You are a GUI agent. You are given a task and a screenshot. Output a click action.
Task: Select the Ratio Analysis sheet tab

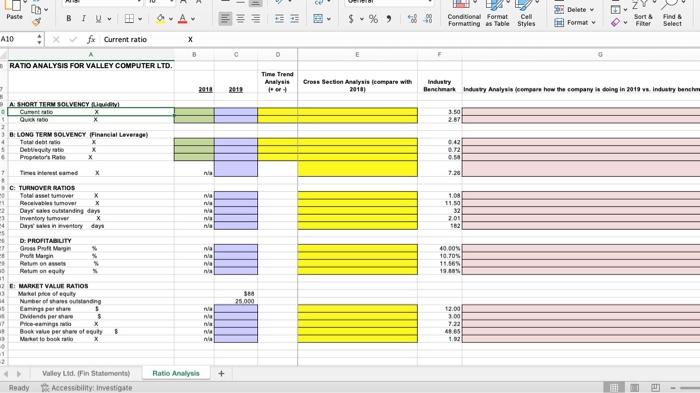pyautogui.click(x=176, y=373)
